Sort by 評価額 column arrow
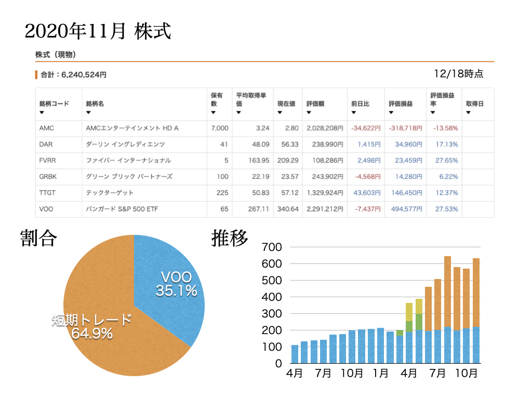This screenshot has width=532, height=399. tap(309, 113)
